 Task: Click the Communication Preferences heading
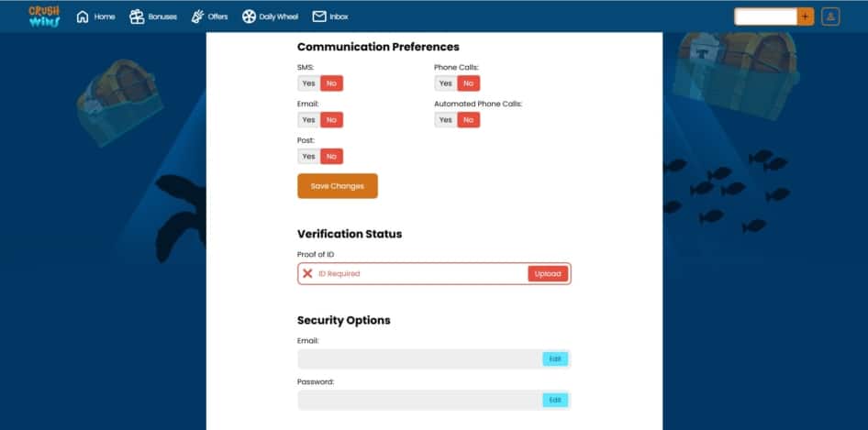(x=378, y=47)
